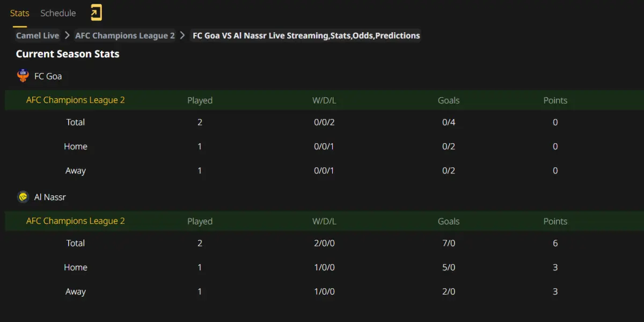
Task: Click Al Nassr's total goals value 7/0
Action: (449, 243)
